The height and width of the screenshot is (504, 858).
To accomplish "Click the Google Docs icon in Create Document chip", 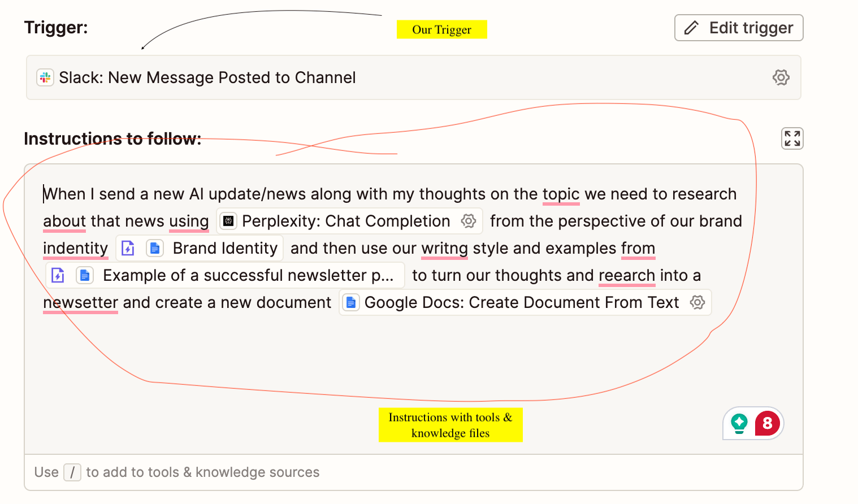I will 351,302.
